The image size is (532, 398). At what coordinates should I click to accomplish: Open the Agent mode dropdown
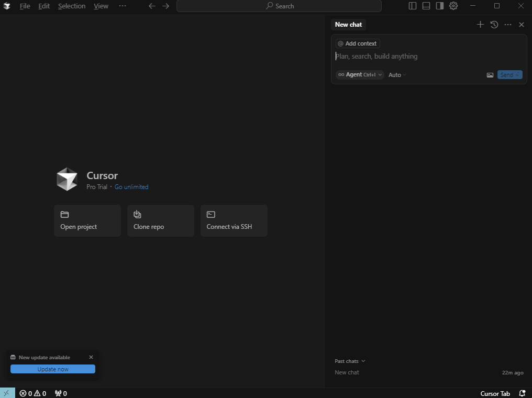360,75
